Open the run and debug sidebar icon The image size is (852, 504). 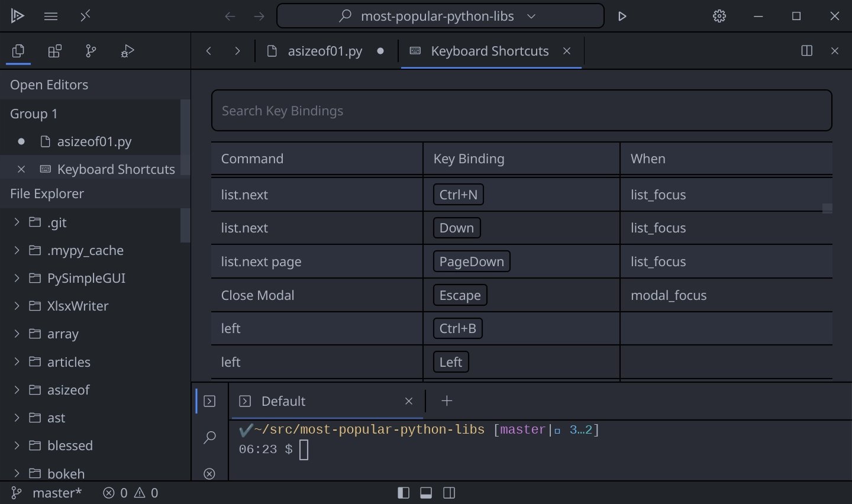(127, 51)
